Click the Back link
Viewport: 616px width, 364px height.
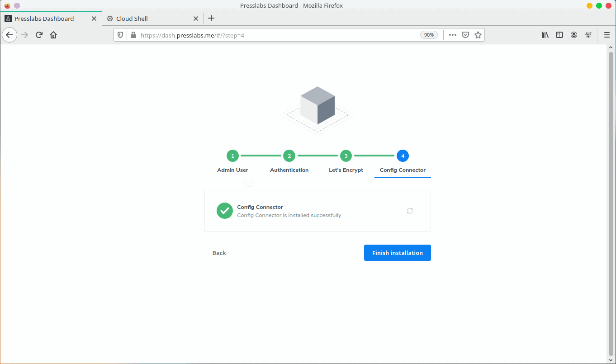coord(219,253)
